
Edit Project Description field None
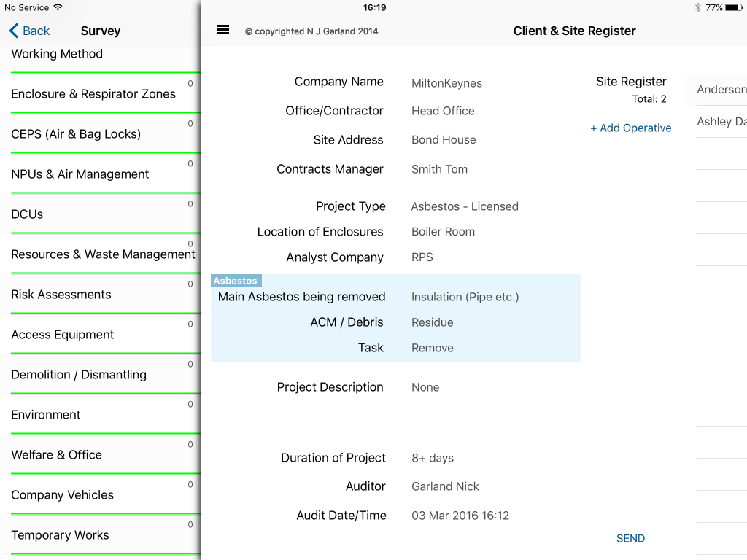pos(425,387)
